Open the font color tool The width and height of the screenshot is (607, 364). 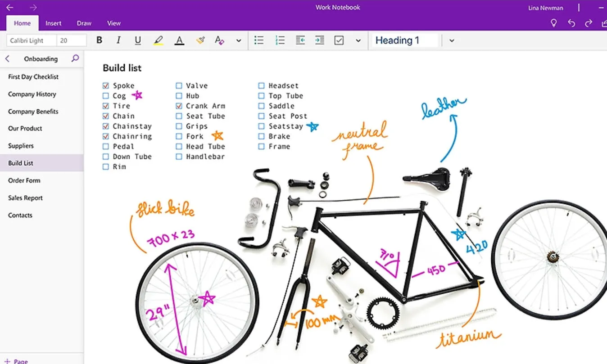(179, 40)
